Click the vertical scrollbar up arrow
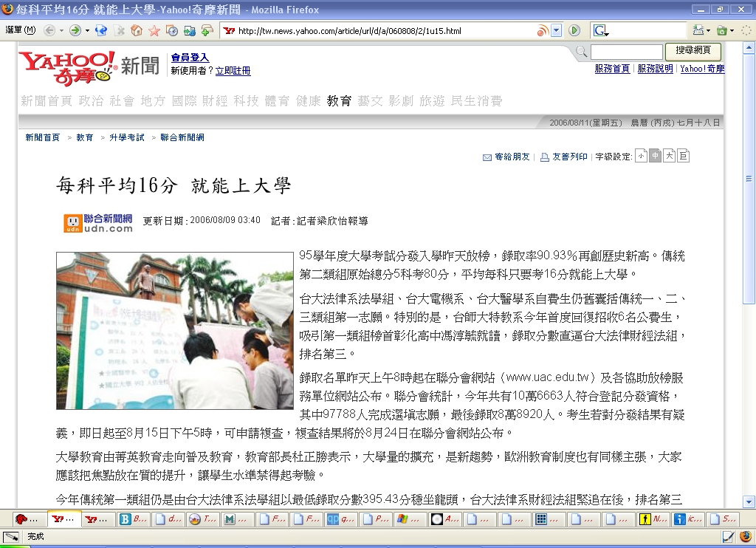This screenshot has width=756, height=548. (x=749, y=48)
